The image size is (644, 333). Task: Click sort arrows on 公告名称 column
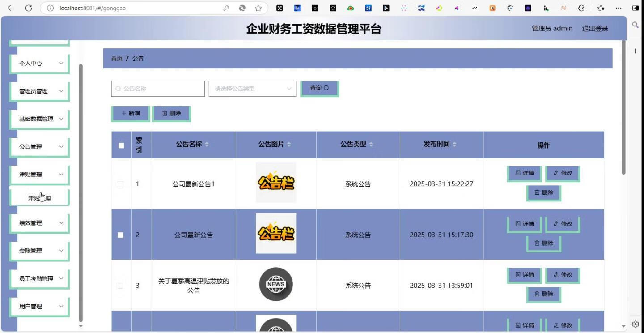[207, 144]
